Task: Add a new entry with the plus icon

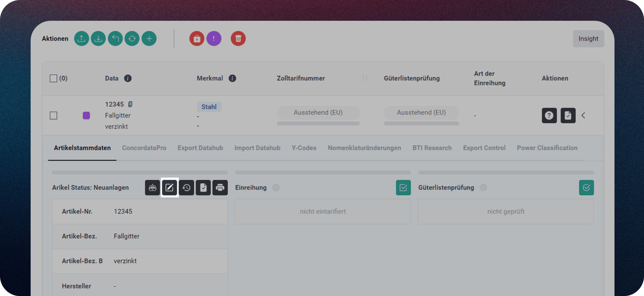Action: coord(149,38)
